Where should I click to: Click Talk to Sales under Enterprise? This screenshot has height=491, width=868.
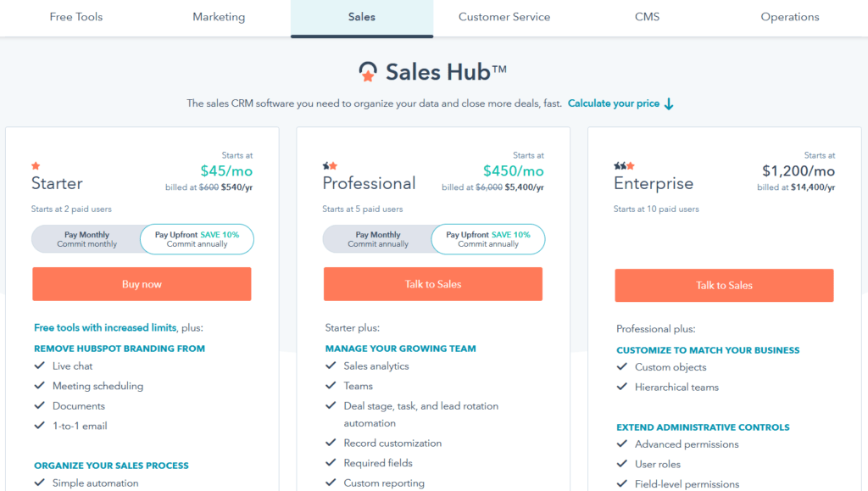tap(724, 285)
